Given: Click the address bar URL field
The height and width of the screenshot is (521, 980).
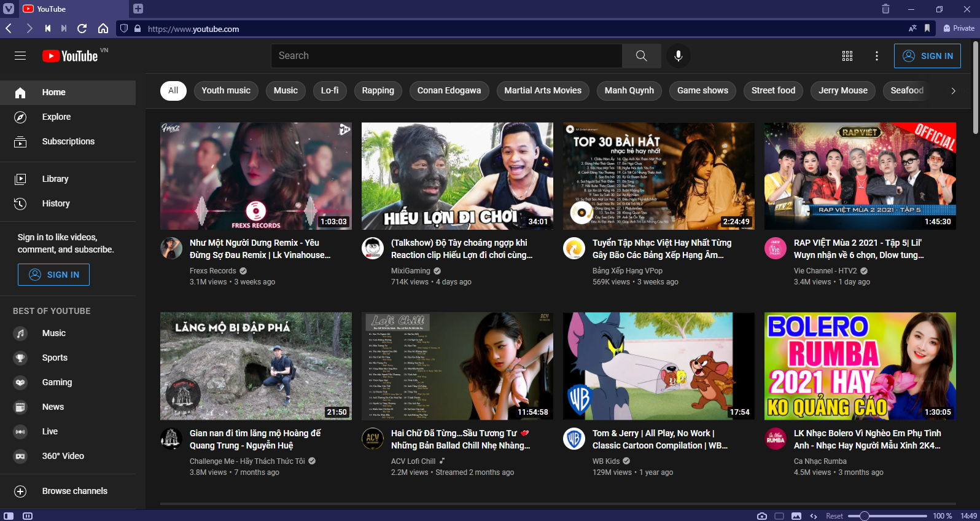Looking at the screenshot, I should 525,28.
